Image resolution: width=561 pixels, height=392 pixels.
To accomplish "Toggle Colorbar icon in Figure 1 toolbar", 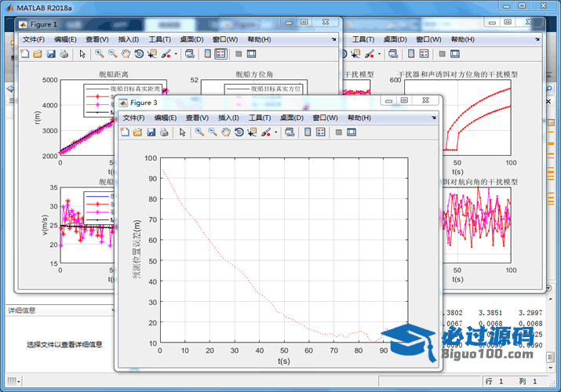I will [207, 54].
